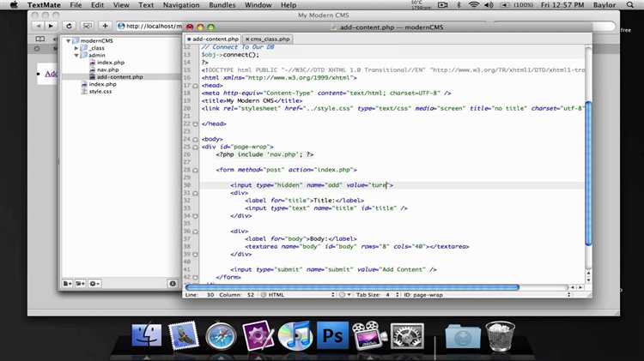Open the Apple menu
Image resolution: width=644 pixels, height=361 pixels.
pyautogui.click(x=14, y=5)
